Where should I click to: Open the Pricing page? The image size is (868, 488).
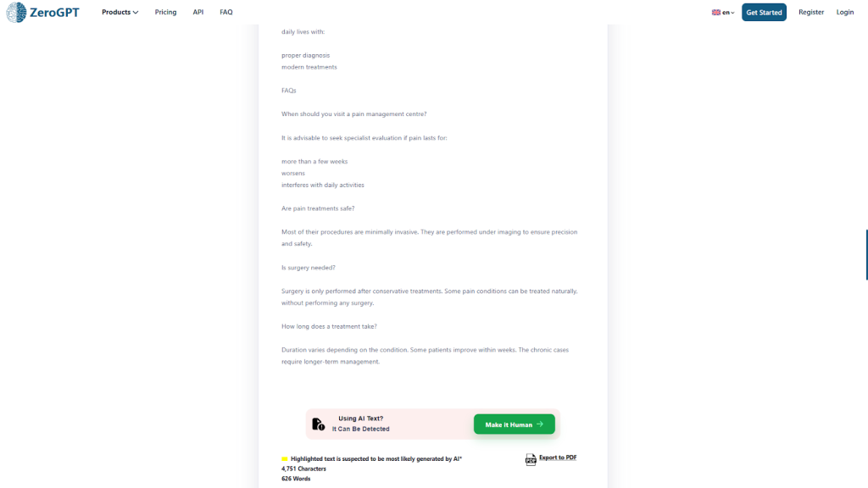pos(165,13)
